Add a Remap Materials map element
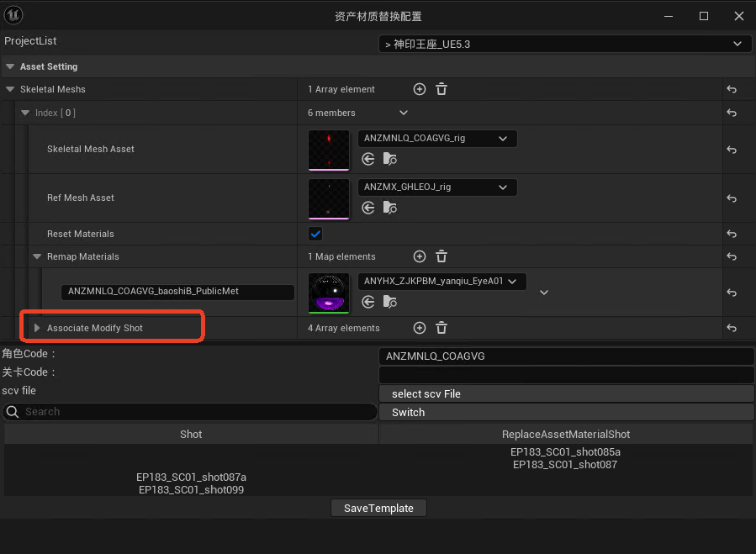756x554 pixels. tap(420, 256)
